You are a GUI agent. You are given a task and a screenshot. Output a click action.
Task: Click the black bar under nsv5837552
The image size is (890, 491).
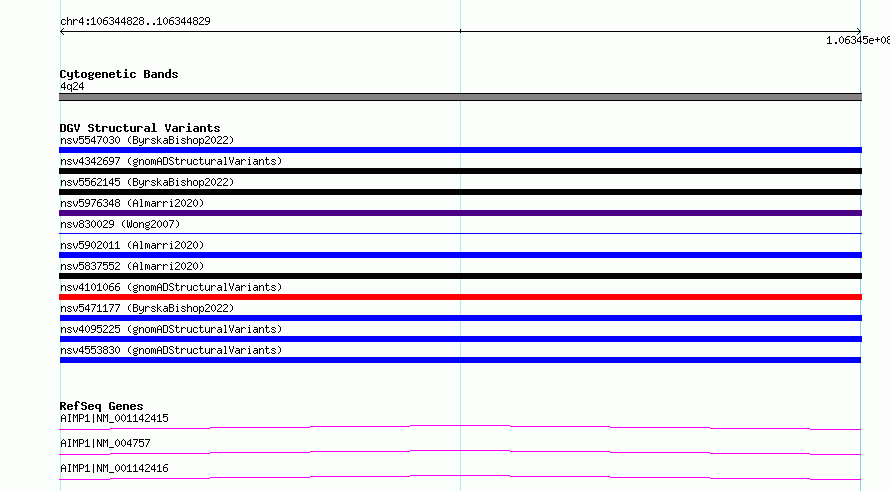click(460, 276)
